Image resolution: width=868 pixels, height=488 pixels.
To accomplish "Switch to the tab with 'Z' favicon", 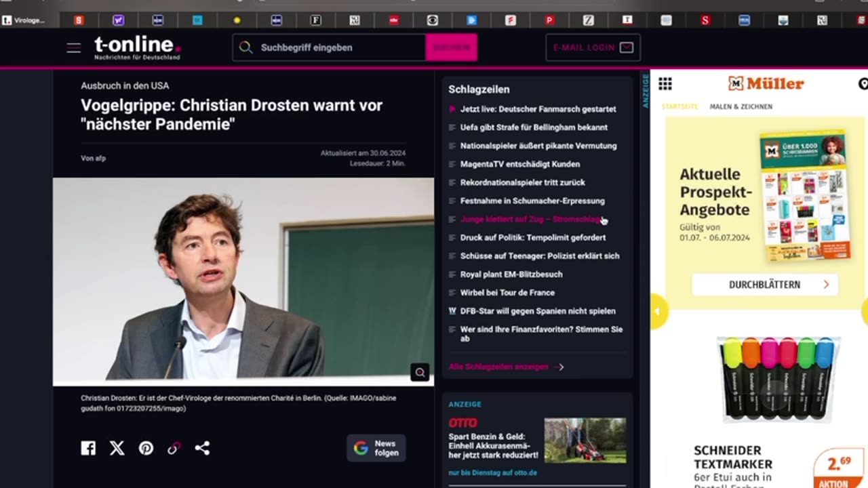I will coord(589,20).
